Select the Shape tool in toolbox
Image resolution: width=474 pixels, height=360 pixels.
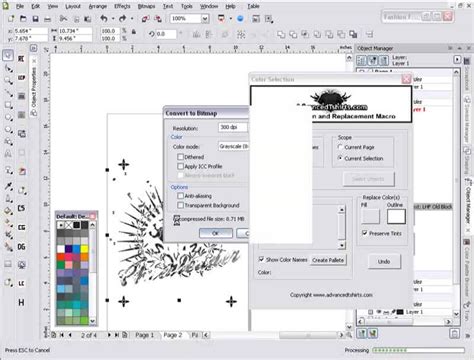(x=8, y=69)
